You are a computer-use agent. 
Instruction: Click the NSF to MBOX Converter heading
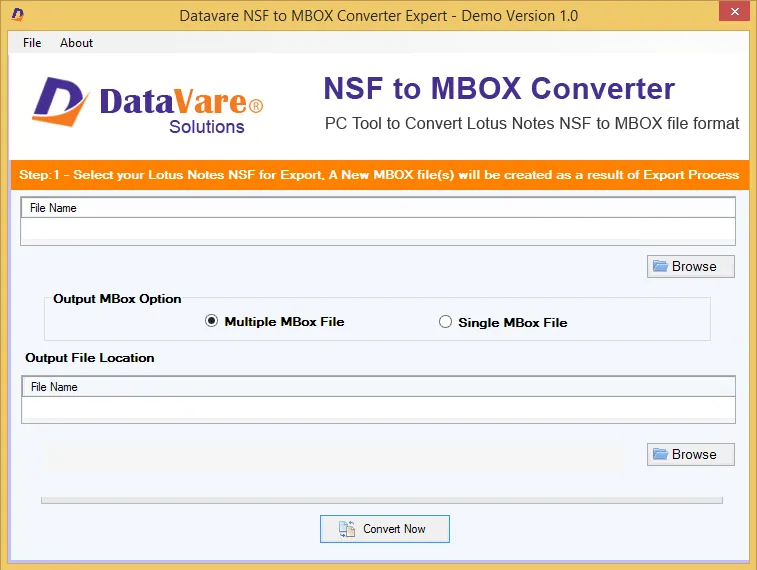click(x=499, y=88)
